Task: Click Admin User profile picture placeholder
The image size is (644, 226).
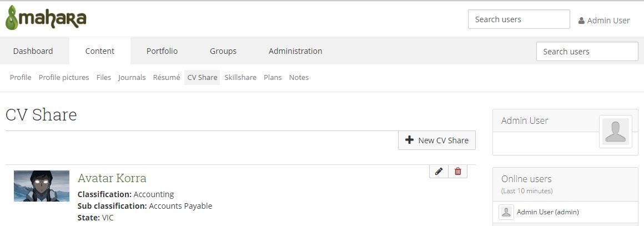Action: point(615,132)
